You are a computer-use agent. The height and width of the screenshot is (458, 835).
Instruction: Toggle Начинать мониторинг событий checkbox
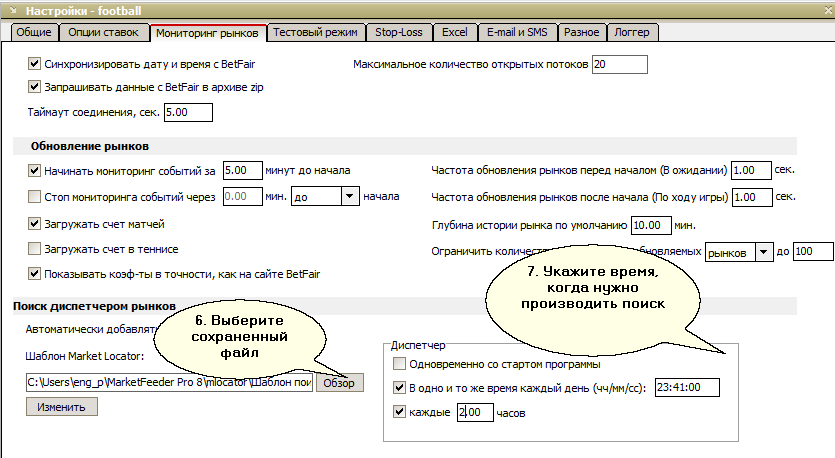point(34,170)
